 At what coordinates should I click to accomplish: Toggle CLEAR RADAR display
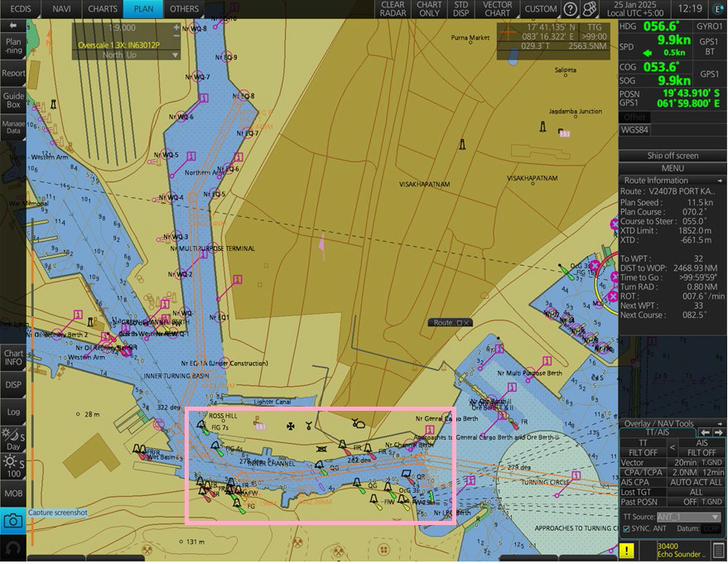click(393, 9)
